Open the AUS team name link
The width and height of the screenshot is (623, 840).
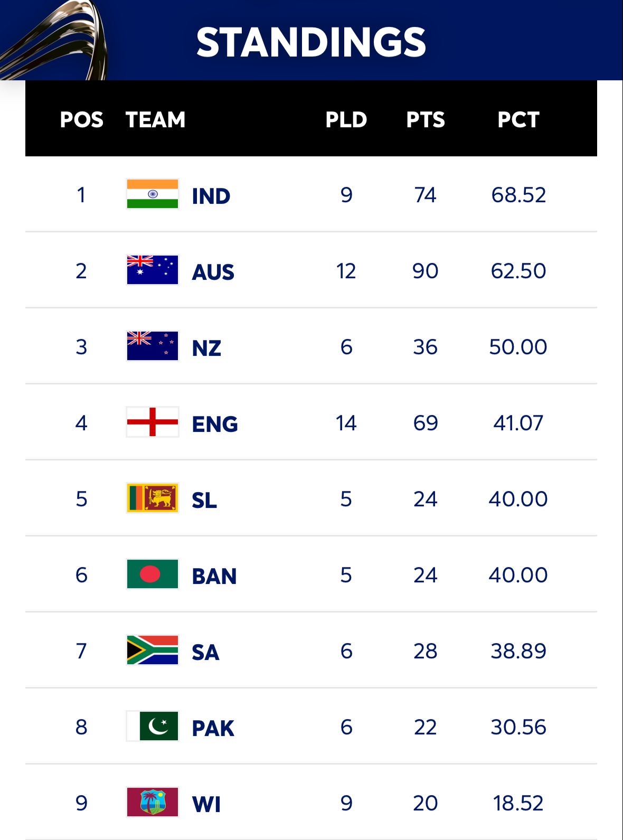click(213, 272)
